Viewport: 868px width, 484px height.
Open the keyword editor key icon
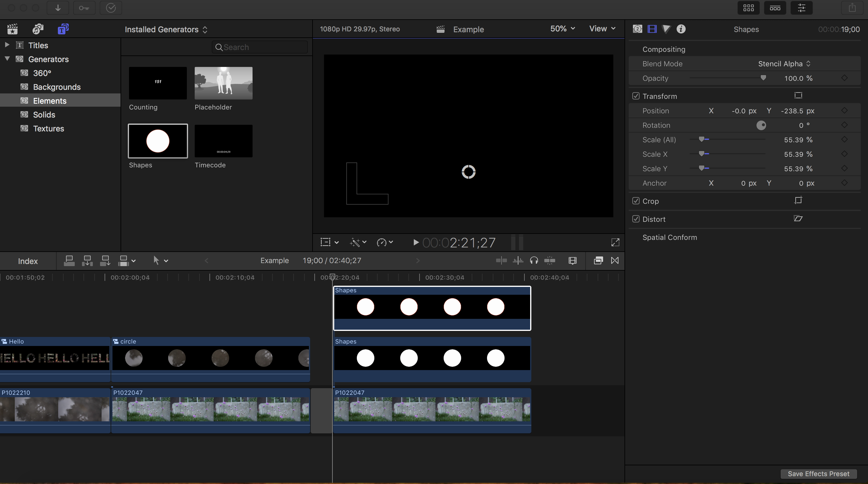[x=84, y=8]
